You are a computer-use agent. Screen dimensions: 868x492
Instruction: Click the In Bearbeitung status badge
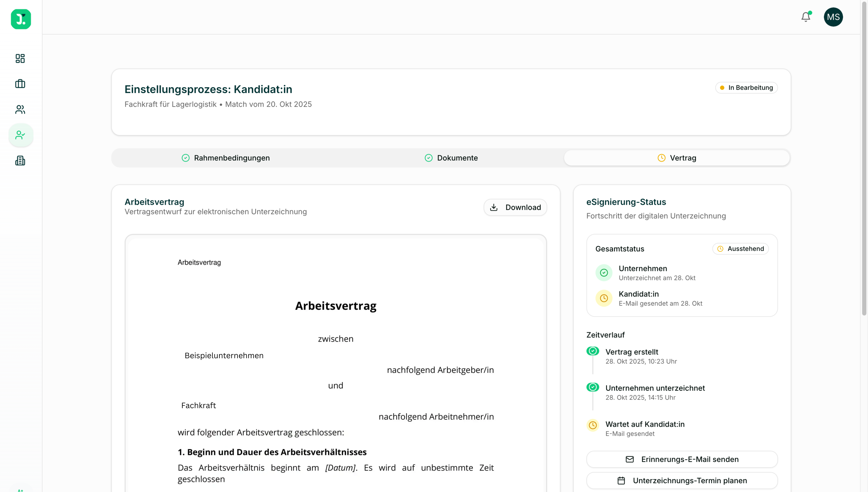click(x=746, y=87)
